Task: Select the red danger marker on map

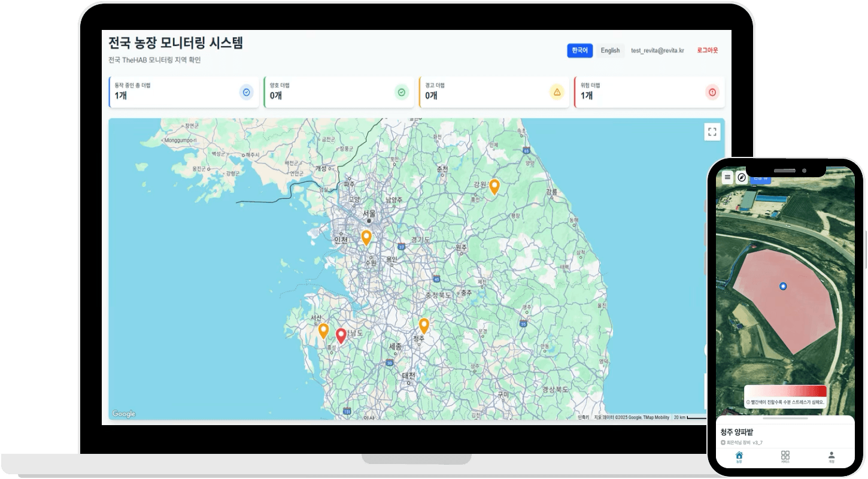Action: pos(341,335)
